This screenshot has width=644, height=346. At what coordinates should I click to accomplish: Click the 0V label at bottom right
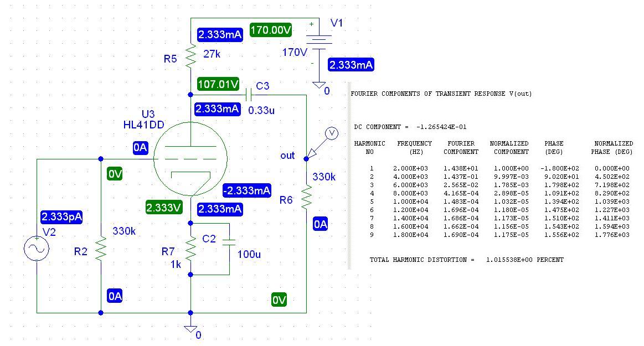click(279, 300)
